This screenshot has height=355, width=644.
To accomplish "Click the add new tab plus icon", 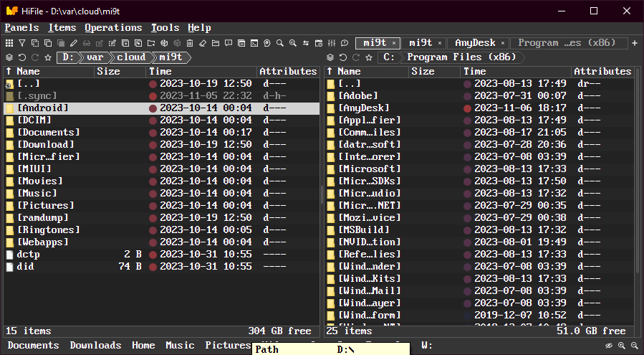I will coord(635,43).
